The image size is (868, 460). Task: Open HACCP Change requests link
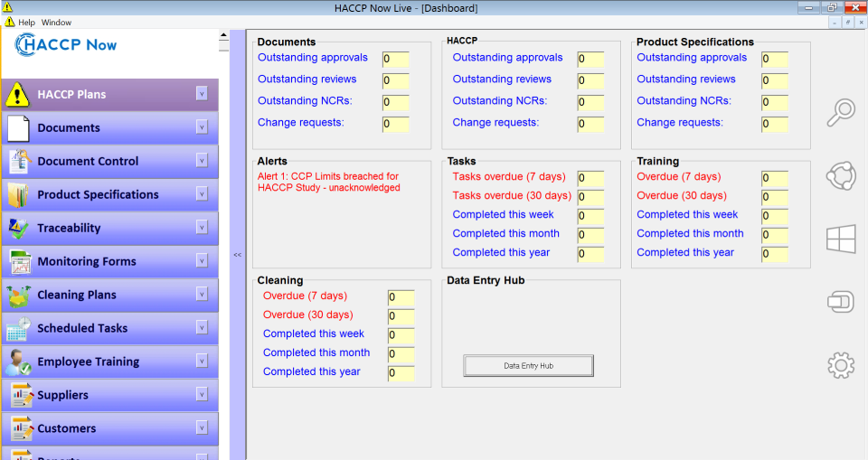pyautogui.click(x=495, y=122)
